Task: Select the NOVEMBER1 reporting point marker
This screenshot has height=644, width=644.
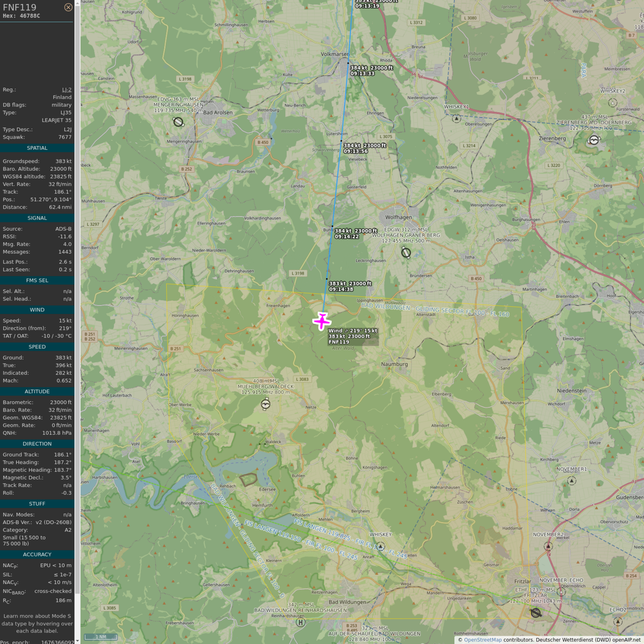Action: coord(572,481)
